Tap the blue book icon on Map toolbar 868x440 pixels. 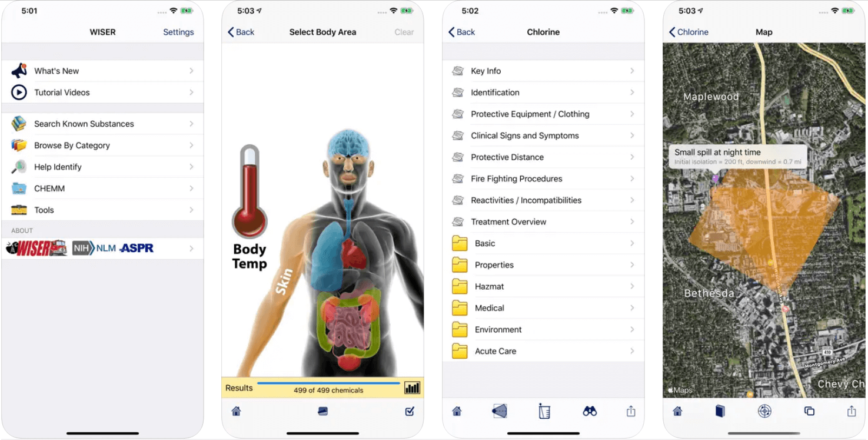tap(720, 411)
